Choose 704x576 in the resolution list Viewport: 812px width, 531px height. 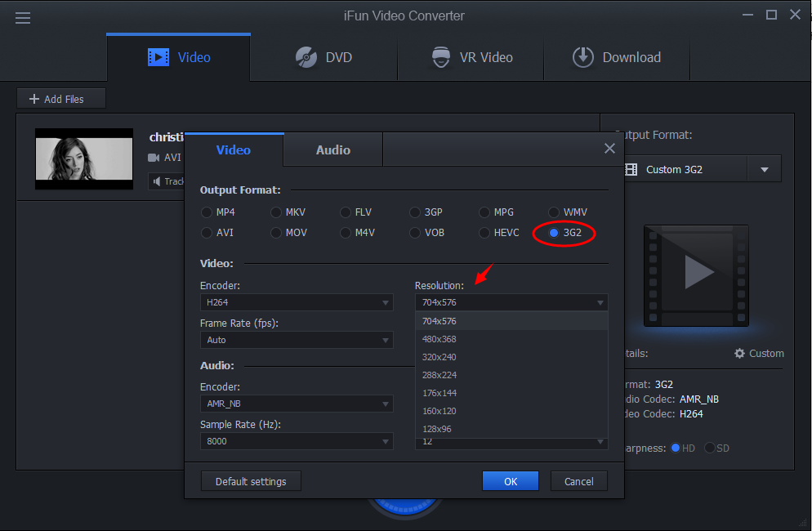click(511, 321)
